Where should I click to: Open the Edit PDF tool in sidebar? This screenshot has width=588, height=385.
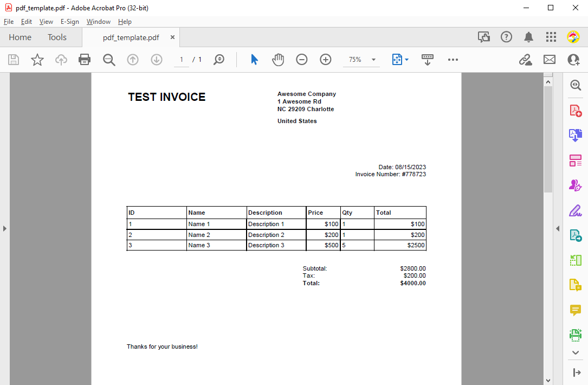click(576, 161)
